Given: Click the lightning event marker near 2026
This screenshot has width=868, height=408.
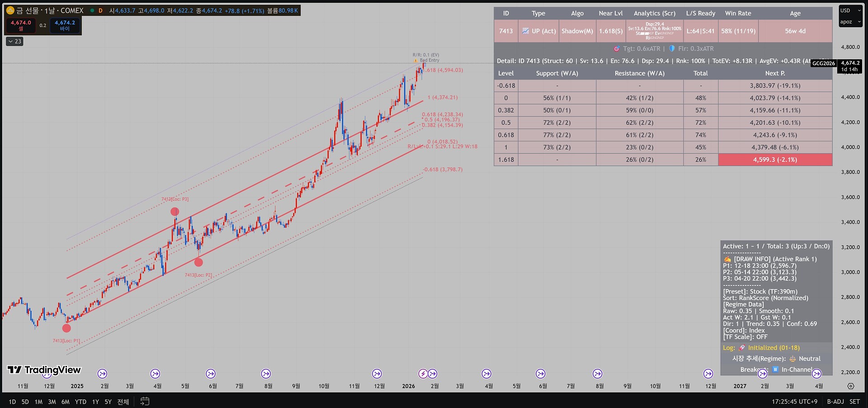Looking at the screenshot, I should point(423,374).
